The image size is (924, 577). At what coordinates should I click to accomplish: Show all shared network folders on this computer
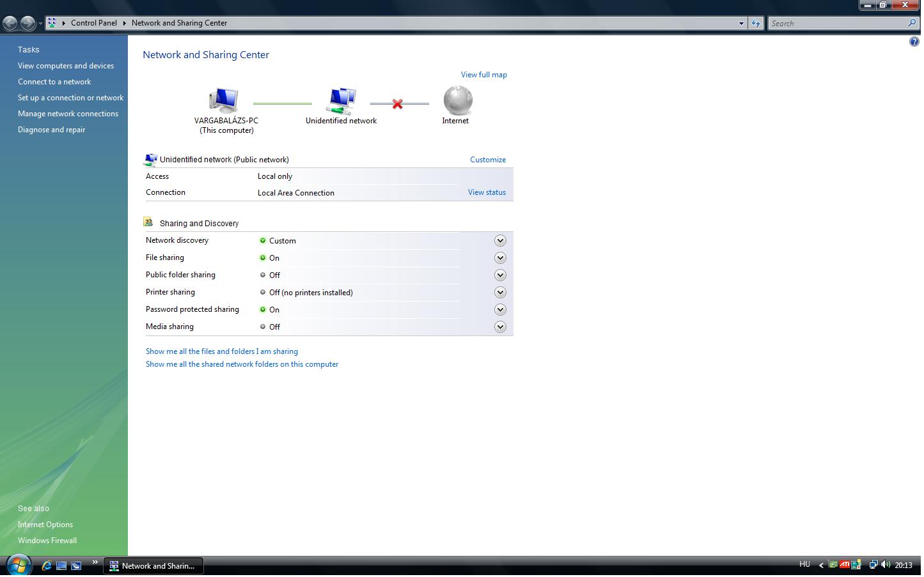pos(242,364)
